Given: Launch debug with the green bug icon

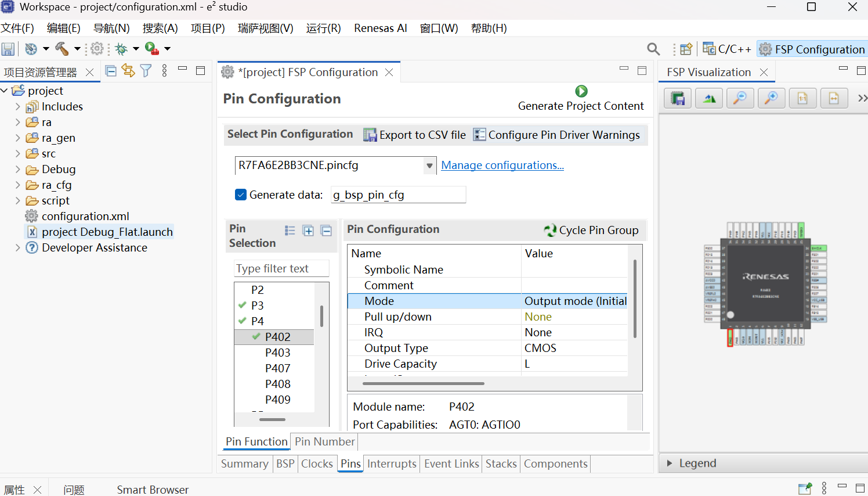Looking at the screenshot, I should click(121, 49).
